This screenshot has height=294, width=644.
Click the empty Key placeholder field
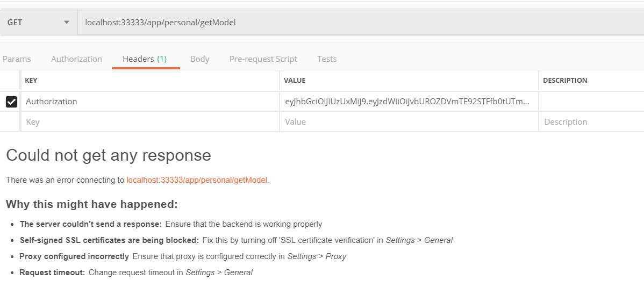point(151,121)
